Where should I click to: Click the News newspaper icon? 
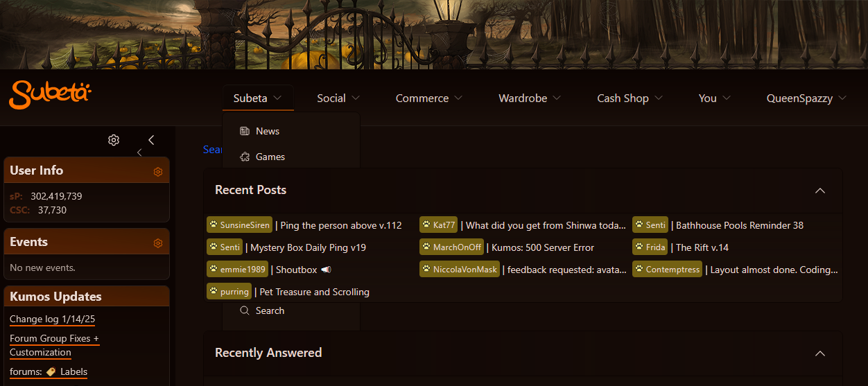[244, 131]
